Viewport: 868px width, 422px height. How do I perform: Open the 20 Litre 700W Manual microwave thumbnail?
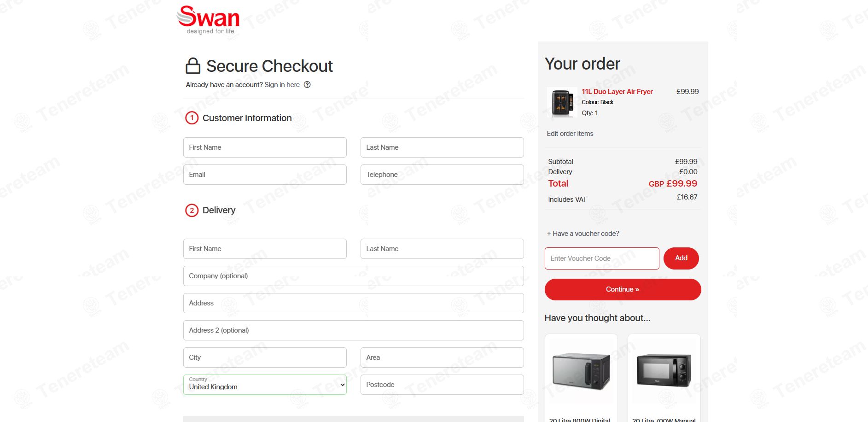664,371
